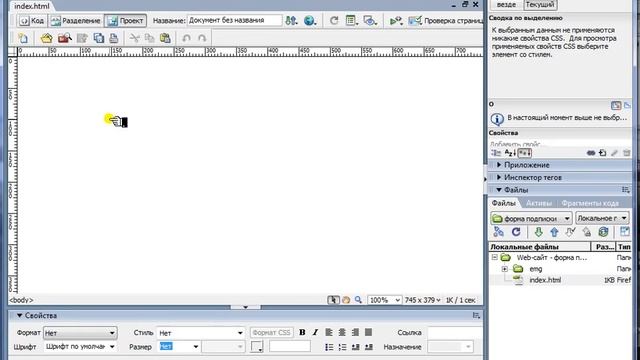
Task: Click Save icon in standard toolbar
Action: point(82,38)
